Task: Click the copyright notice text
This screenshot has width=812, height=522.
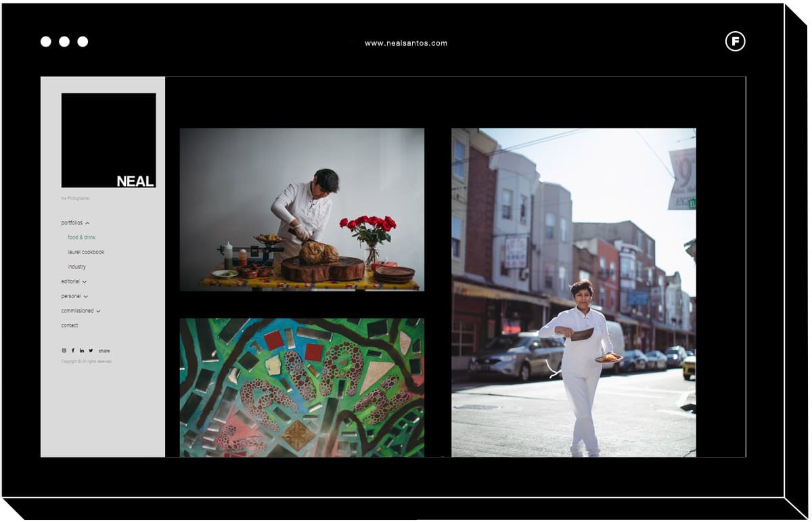Action: click(x=87, y=362)
